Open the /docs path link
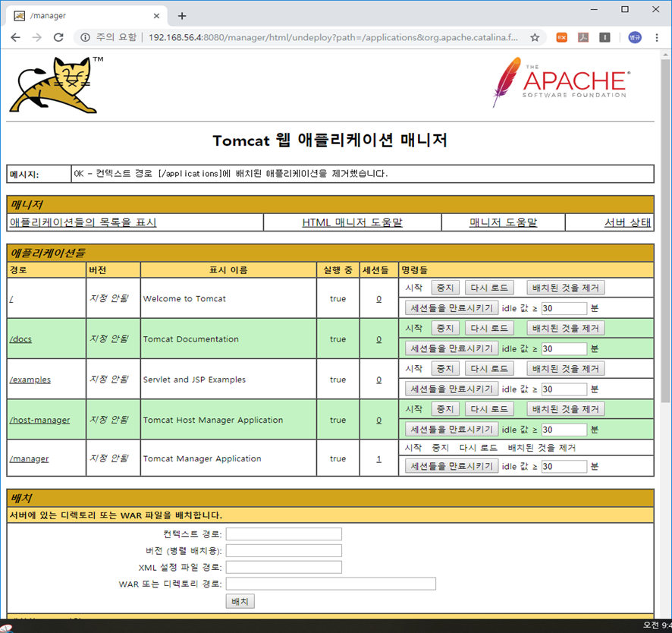The width and height of the screenshot is (672, 633). tap(20, 339)
